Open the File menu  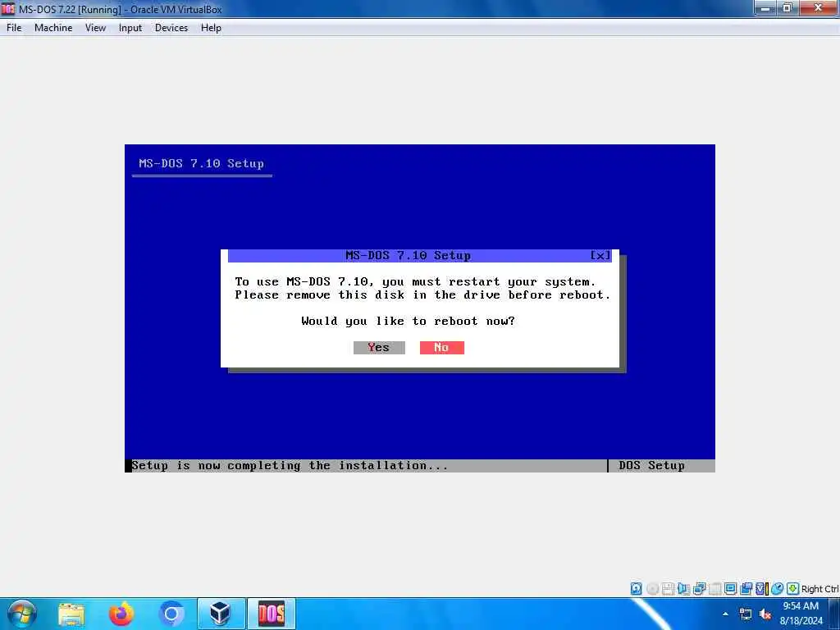pos(14,28)
